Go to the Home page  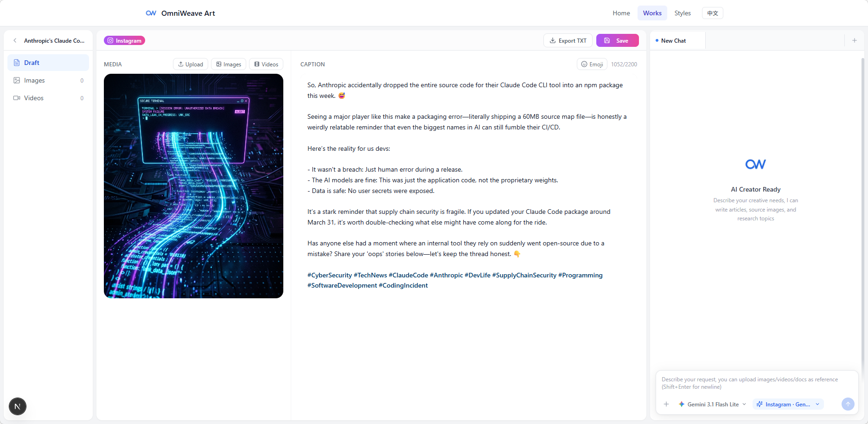tap(621, 13)
